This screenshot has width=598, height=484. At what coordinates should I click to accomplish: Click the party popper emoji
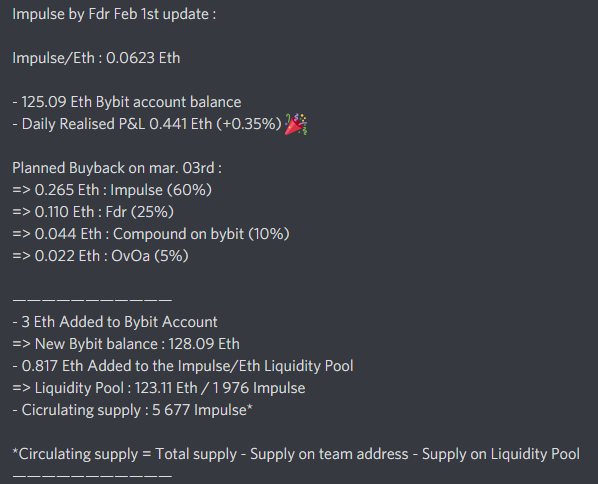point(296,124)
